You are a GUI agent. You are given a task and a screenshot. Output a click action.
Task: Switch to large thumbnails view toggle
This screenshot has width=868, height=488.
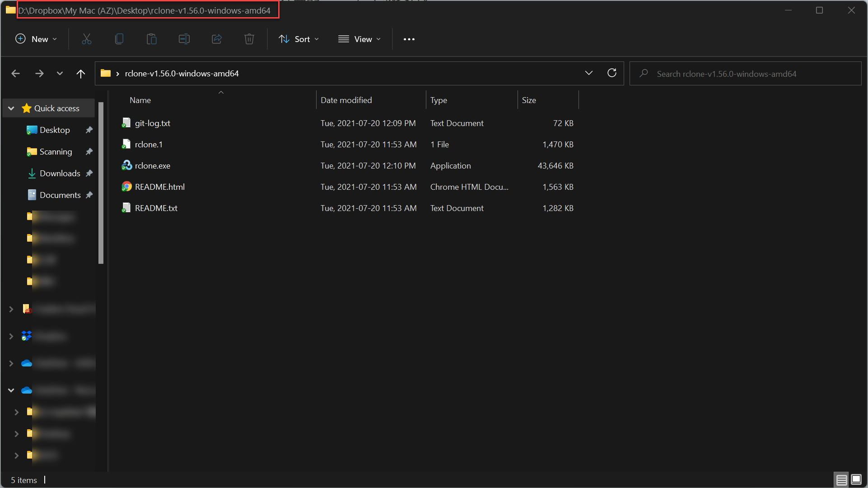point(856,479)
